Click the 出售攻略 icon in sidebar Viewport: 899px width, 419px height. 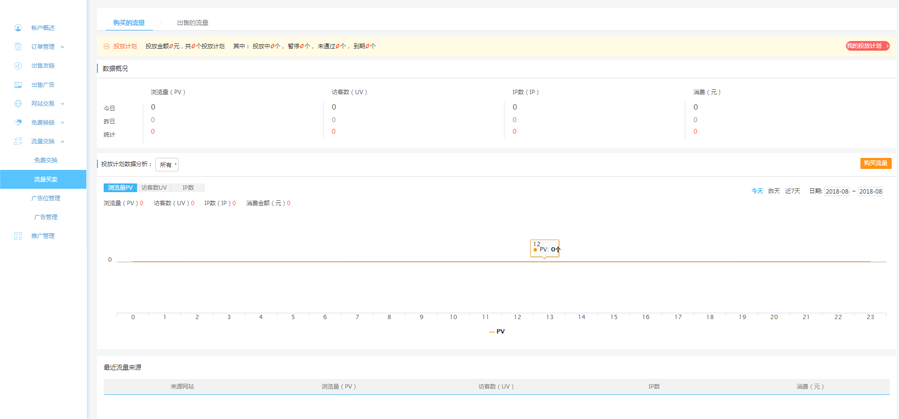18,66
